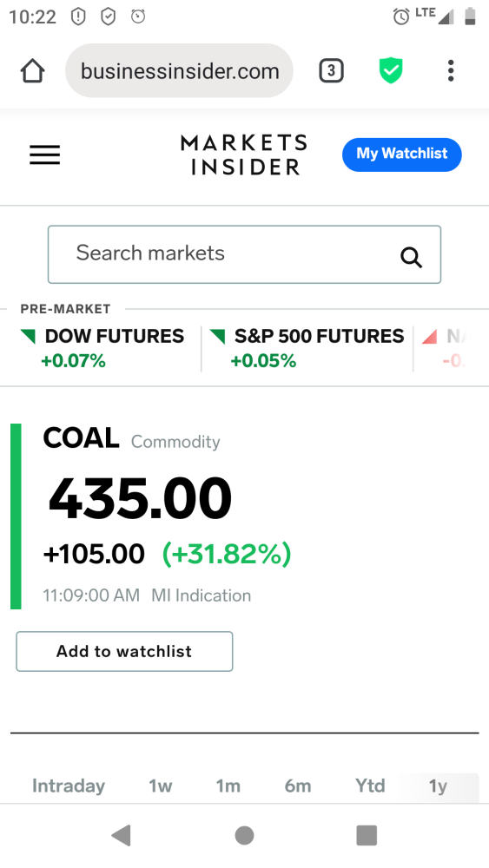The height and width of the screenshot is (868, 489).
Task: Focus the Search markets input field
Action: click(244, 254)
